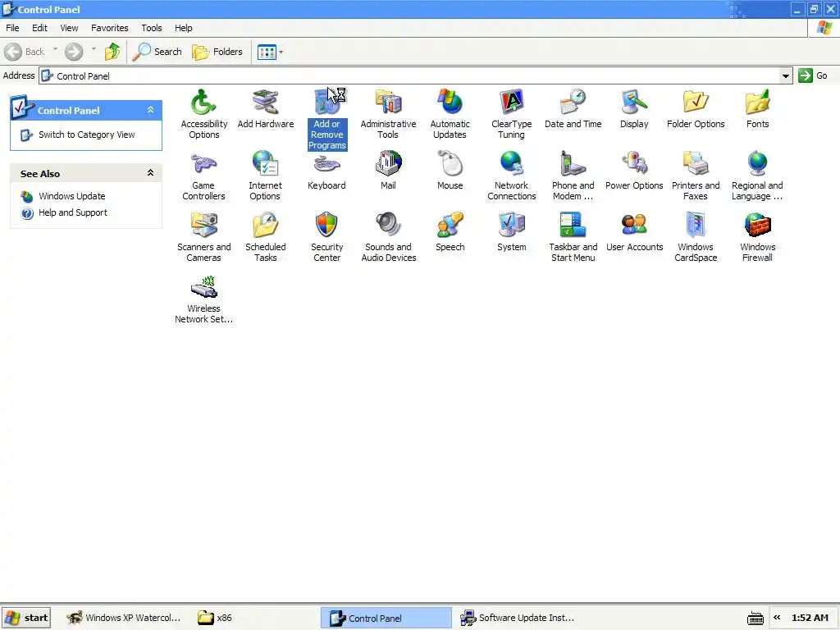Image resolution: width=840 pixels, height=630 pixels.
Task: Open Printers and Faxes icon
Action: point(696,163)
